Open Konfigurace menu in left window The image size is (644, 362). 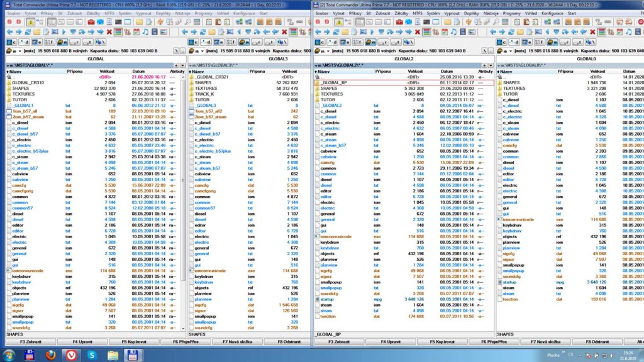pyautogui.click(x=244, y=14)
